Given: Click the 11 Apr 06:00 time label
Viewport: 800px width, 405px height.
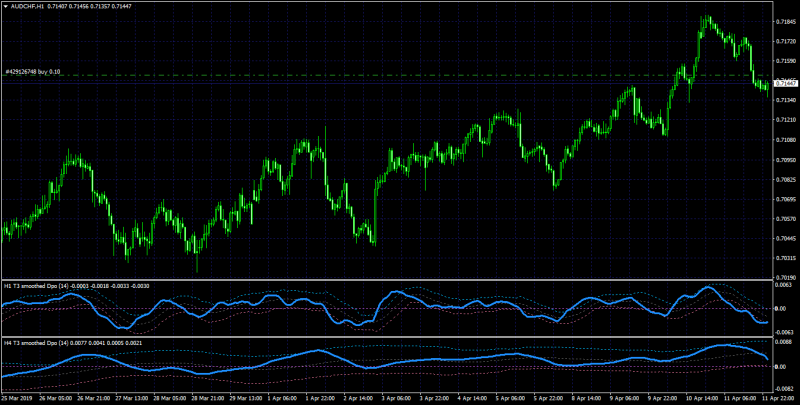Looking at the screenshot, I should tap(739, 397).
